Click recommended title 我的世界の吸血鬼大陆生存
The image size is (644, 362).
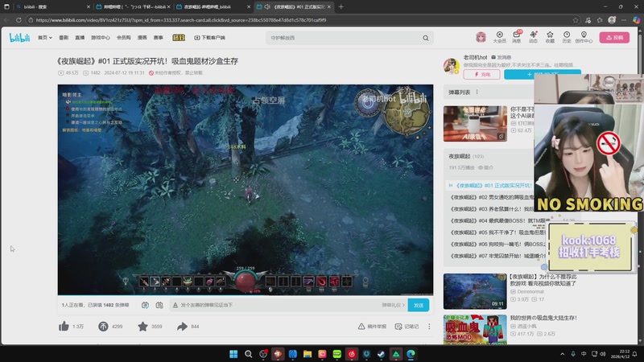click(543, 318)
